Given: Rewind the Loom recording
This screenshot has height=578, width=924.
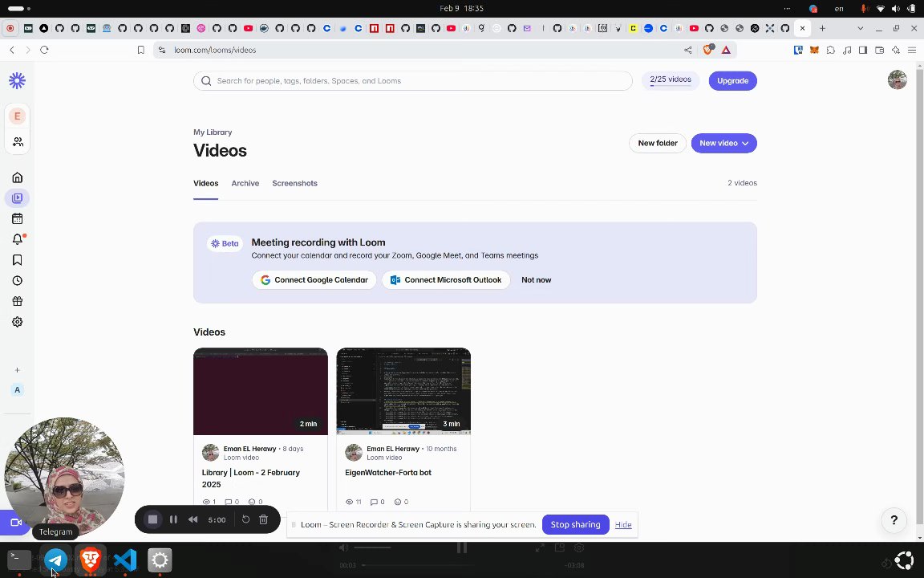Looking at the screenshot, I should 192,519.
